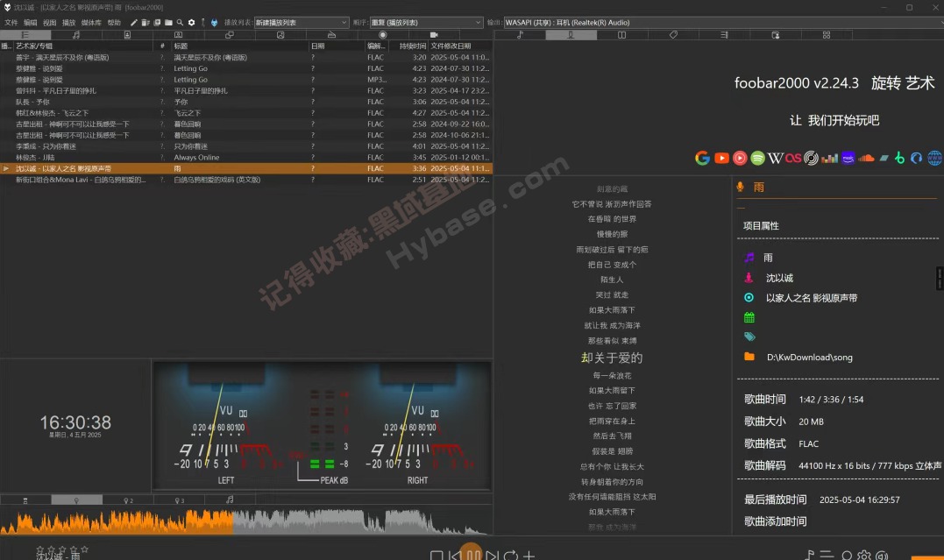Open preferences via toolbar gear icon
This screenshot has width=944, height=560.
coord(191,22)
